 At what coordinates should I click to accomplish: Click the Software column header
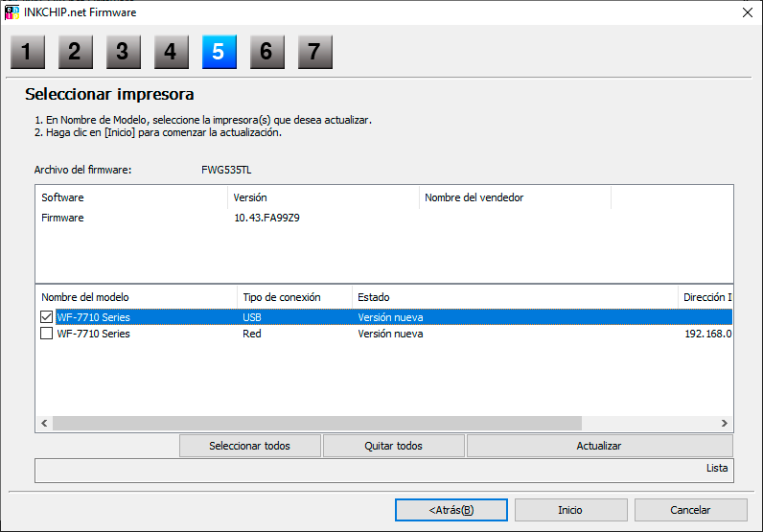(131, 197)
